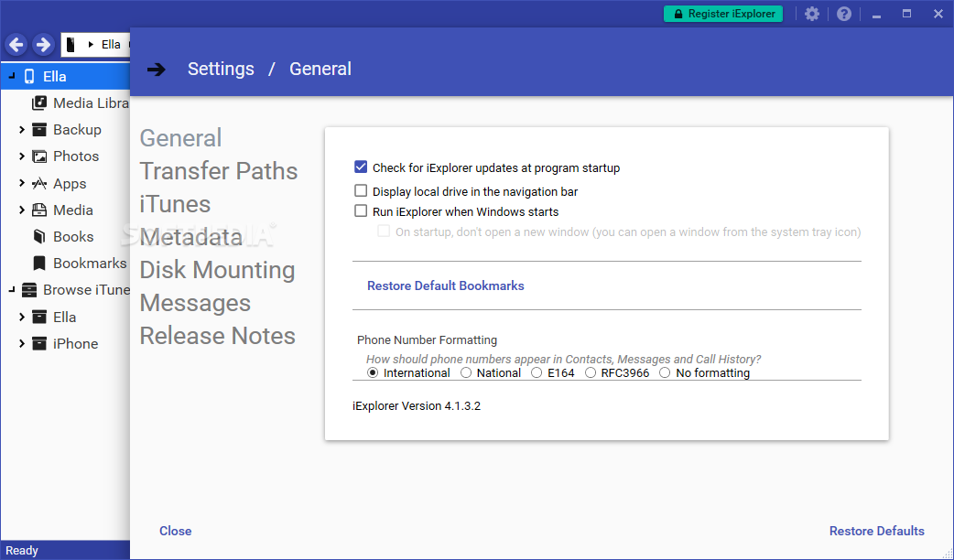
Task: Click the Ella backup archive icon
Action: (x=39, y=317)
